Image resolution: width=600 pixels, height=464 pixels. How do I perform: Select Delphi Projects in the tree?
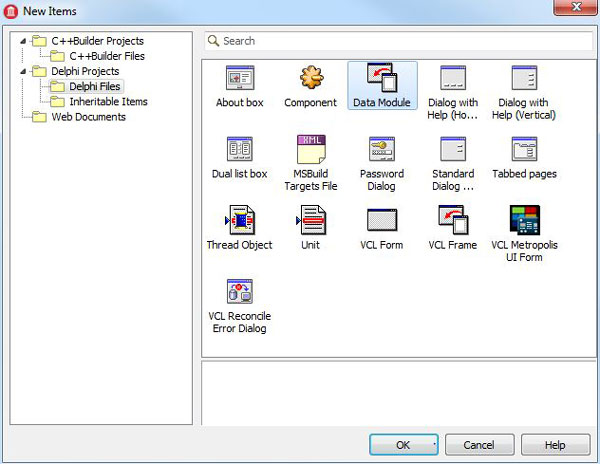pos(84,71)
